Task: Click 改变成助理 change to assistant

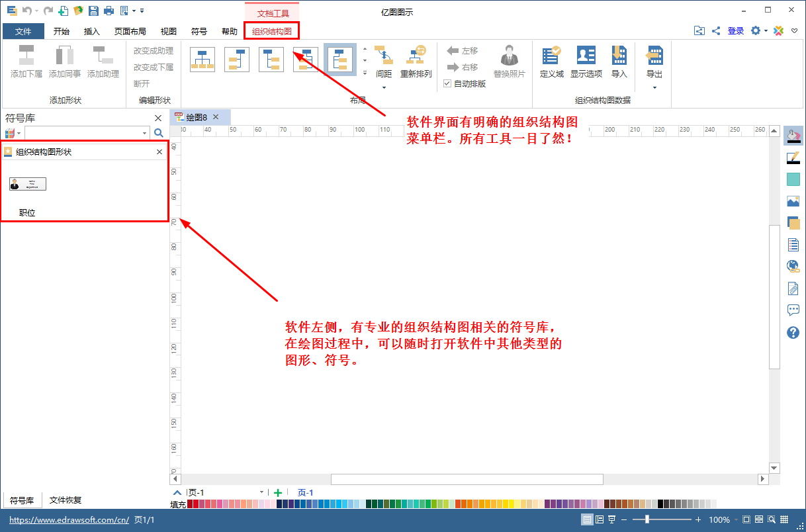Action: pos(154,50)
